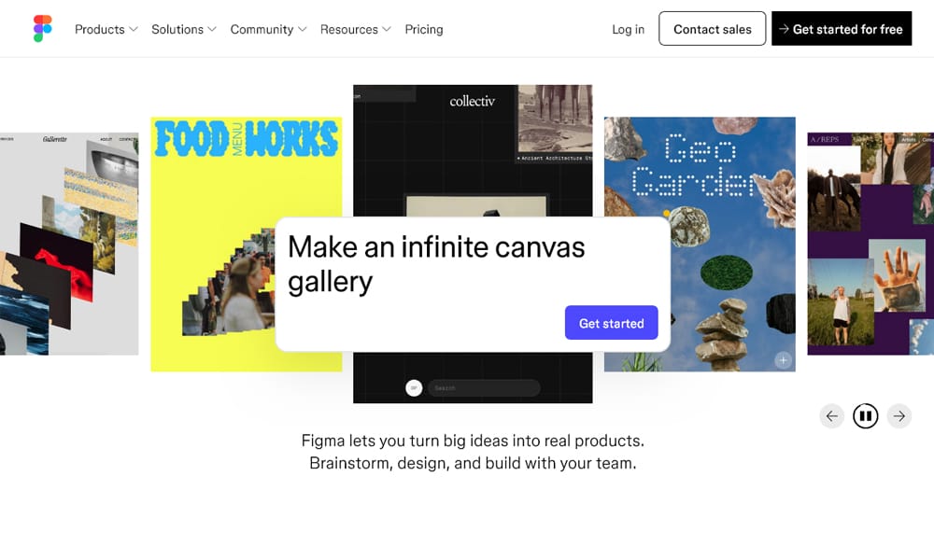This screenshot has height=560, width=934.
Task: Expand the Solutions dropdown chevron
Action: [212, 29]
